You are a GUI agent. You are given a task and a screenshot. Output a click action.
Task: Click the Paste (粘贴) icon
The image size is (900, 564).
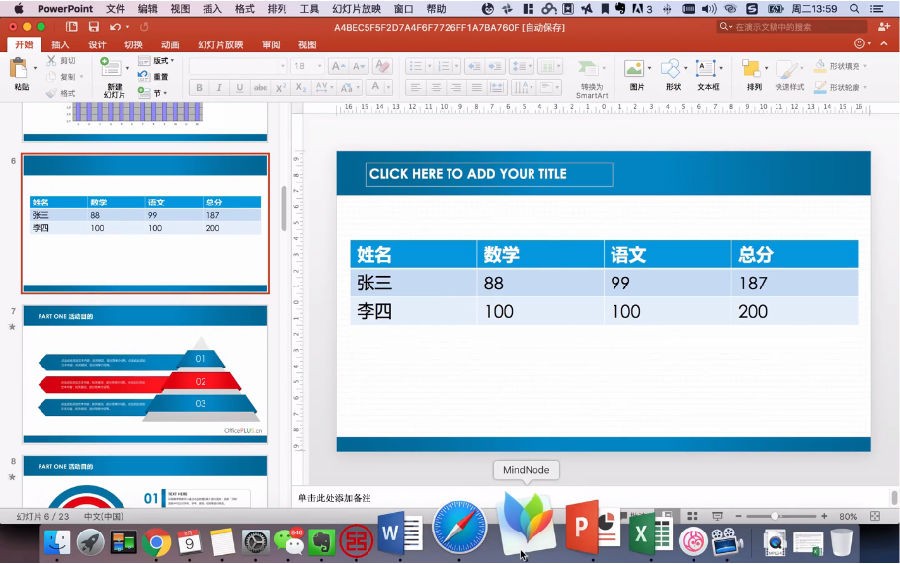19,69
